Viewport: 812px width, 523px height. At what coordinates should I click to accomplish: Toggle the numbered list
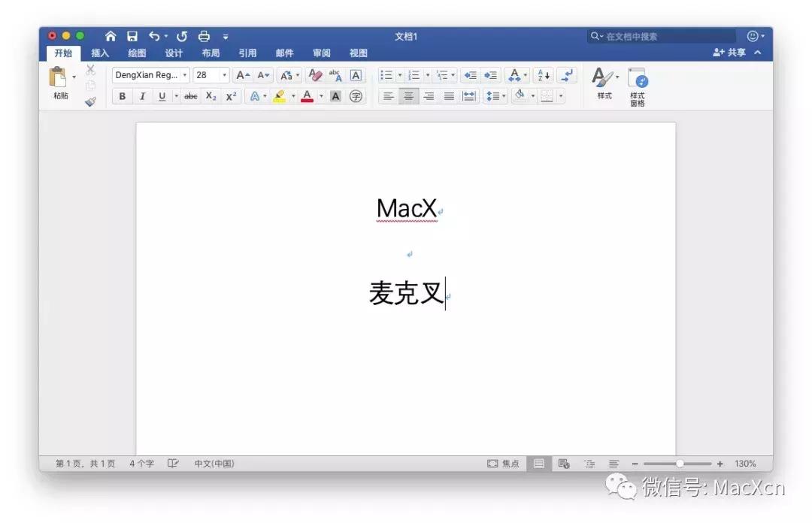coord(414,75)
